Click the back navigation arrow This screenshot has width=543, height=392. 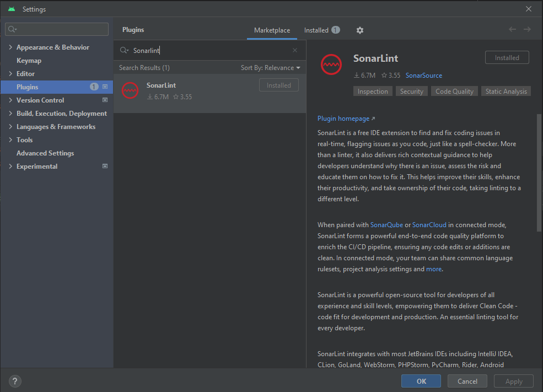(x=512, y=29)
